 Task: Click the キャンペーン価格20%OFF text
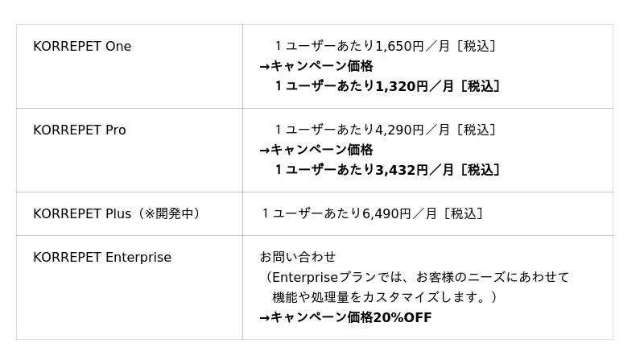pos(351,317)
